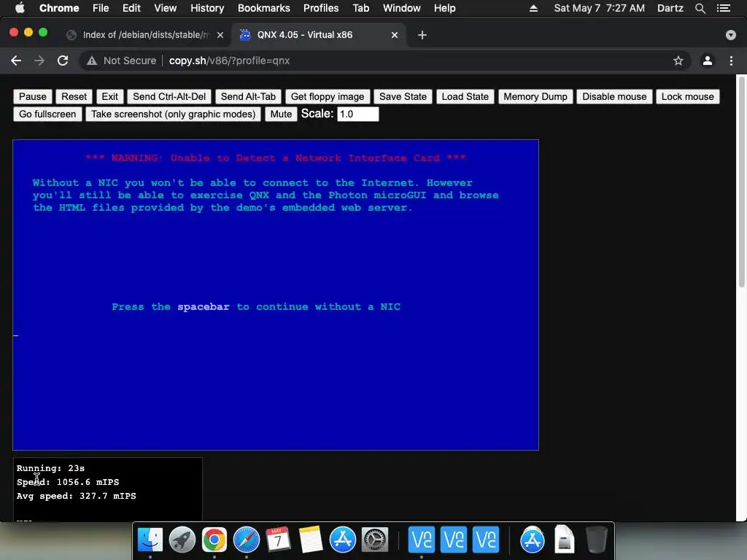
Task: Open Safari from the Dock
Action: click(x=247, y=540)
